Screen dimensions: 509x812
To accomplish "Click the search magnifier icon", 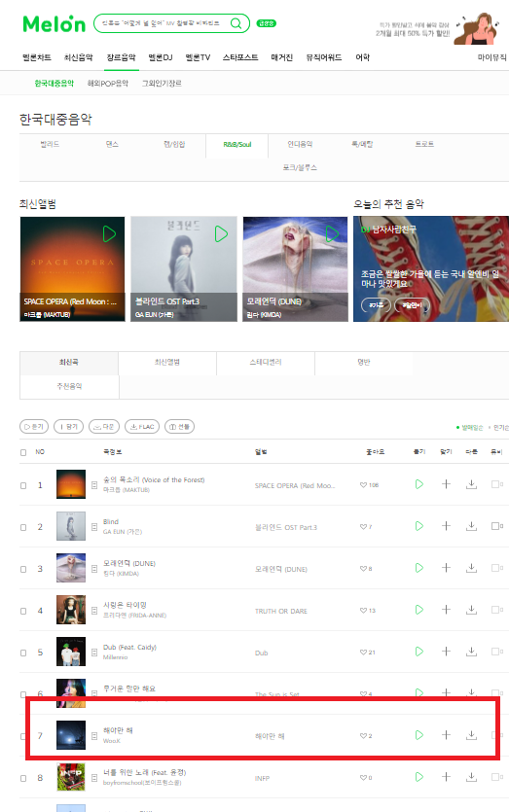I will pyautogui.click(x=236, y=23).
